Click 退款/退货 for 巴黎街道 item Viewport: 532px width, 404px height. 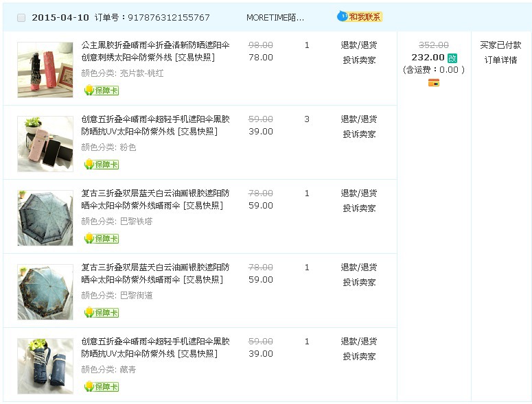pyautogui.click(x=359, y=267)
